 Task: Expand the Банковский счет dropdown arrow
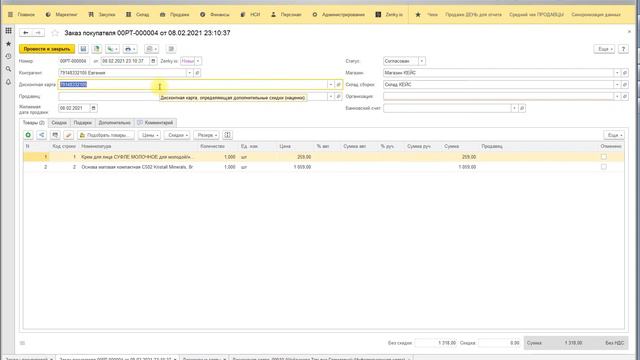(514, 108)
